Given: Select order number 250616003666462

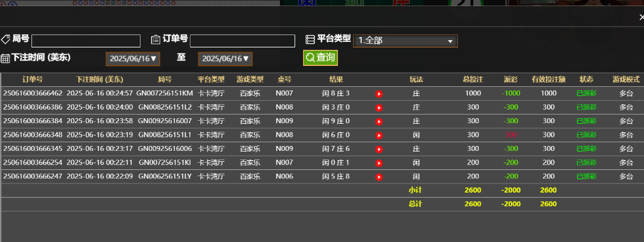Looking at the screenshot, I should tap(33, 94).
